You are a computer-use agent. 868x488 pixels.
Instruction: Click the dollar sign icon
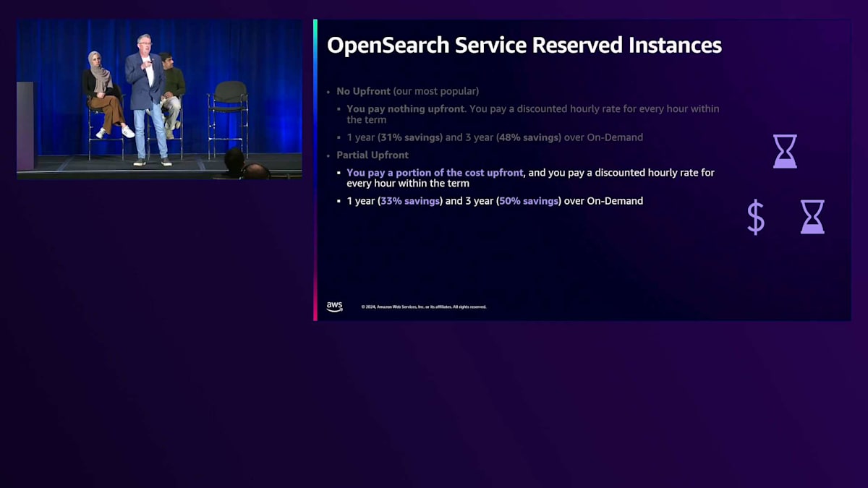(x=756, y=218)
